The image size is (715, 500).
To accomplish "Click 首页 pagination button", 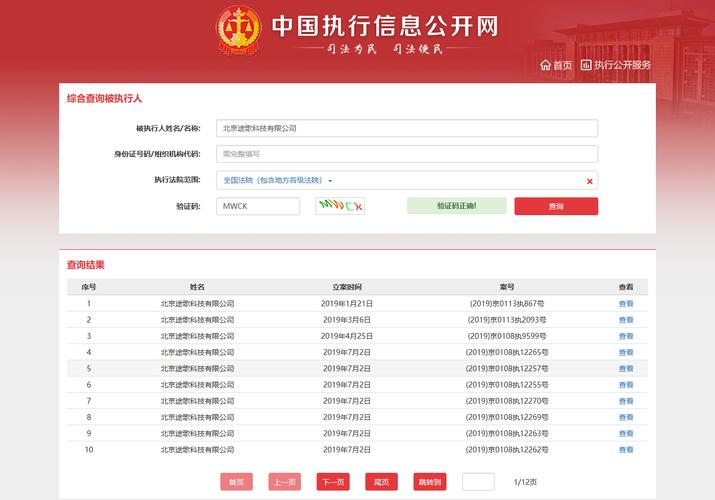I will click(236, 482).
